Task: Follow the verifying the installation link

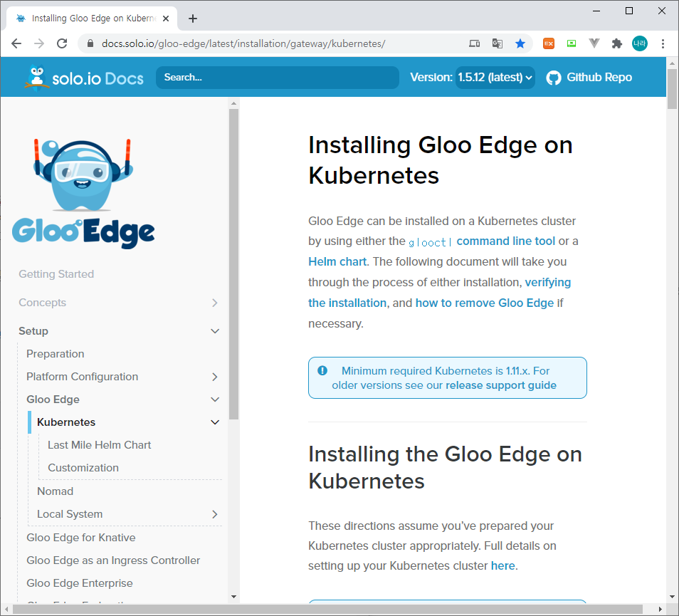Action: click(x=439, y=293)
